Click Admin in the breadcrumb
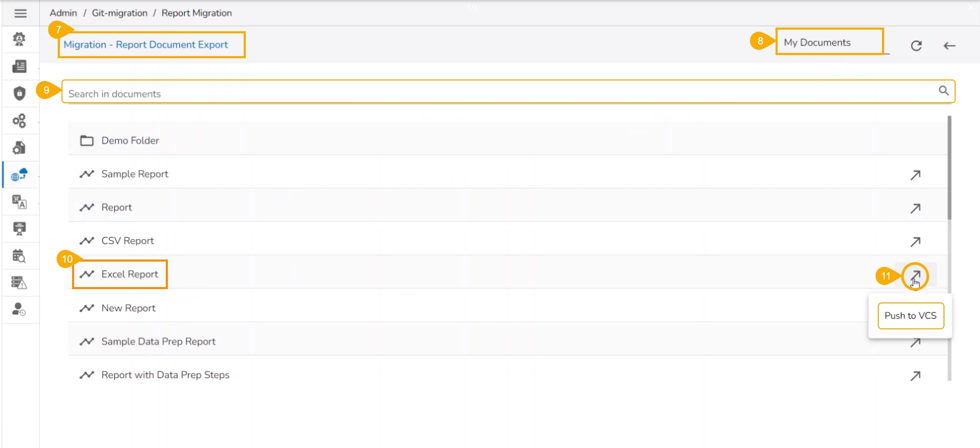 coord(63,13)
